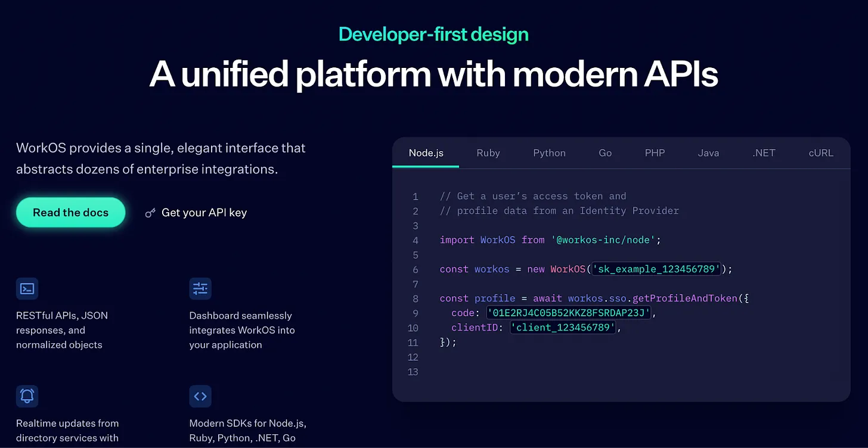
Task: Switch to the cURL code tab
Action: point(821,153)
